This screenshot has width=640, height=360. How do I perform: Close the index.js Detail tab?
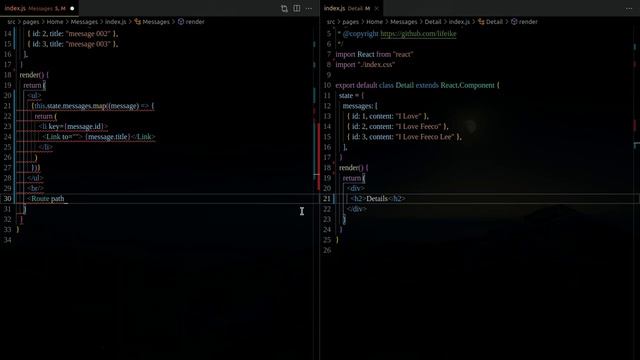(x=377, y=8)
